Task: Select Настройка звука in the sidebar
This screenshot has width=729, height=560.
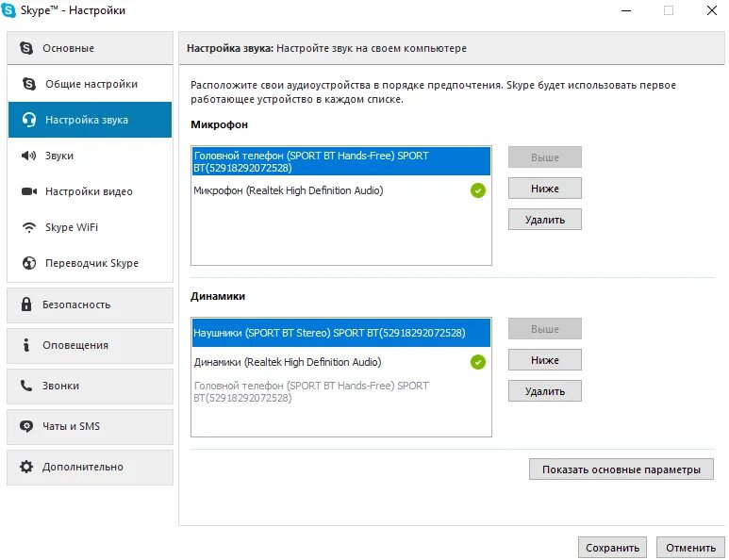Action: [x=90, y=120]
